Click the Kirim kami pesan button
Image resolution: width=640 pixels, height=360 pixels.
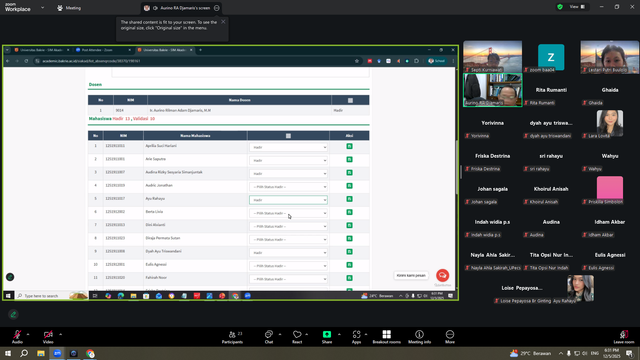click(411, 276)
